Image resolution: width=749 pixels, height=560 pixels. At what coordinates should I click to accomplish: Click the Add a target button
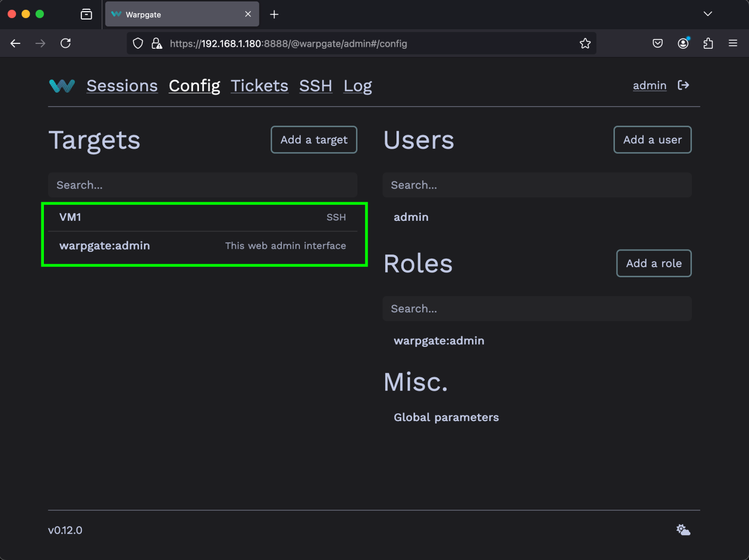pos(314,139)
